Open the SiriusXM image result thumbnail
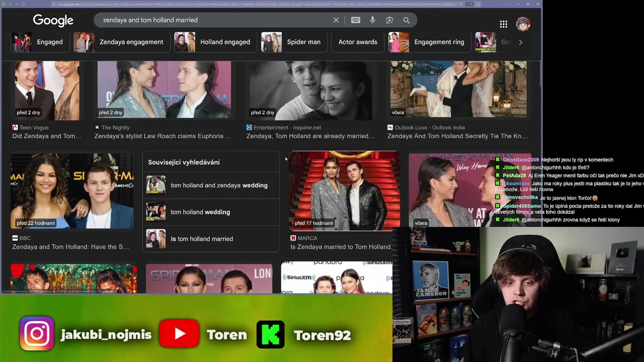644x362 pixels. [x=337, y=277]
